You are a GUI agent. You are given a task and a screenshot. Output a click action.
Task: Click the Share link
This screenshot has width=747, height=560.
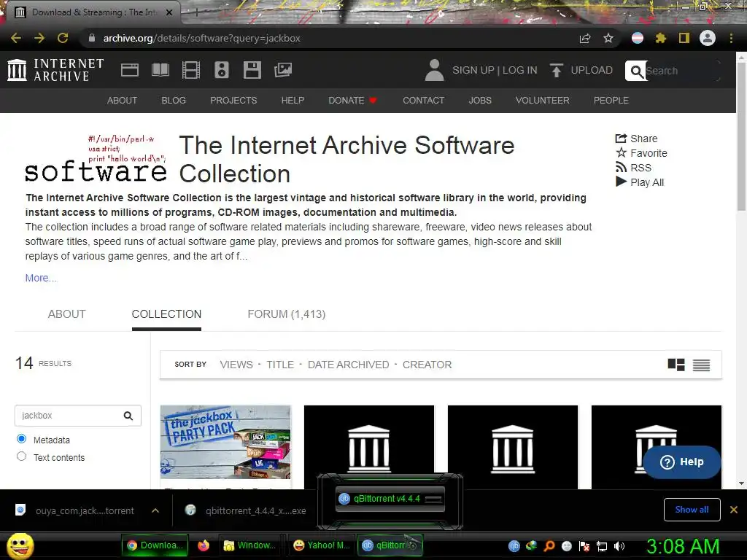click(x=636, y=139)
